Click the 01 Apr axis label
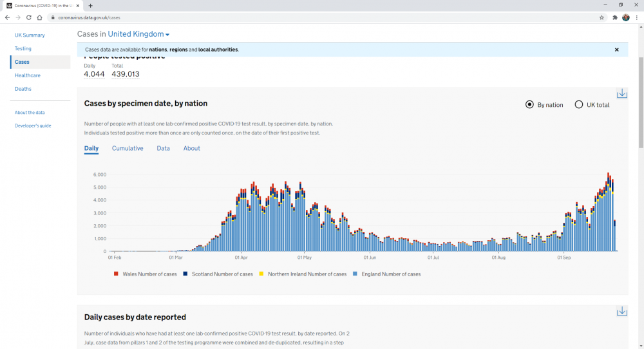 [241, 258]
